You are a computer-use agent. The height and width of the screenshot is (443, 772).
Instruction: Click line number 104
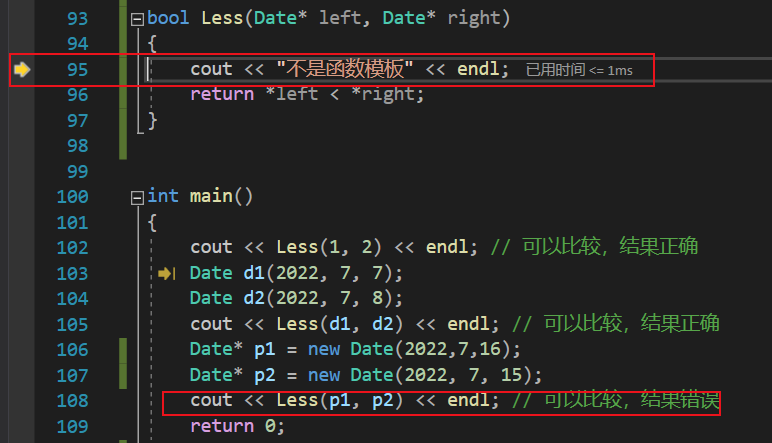click(x=72, y=299)
